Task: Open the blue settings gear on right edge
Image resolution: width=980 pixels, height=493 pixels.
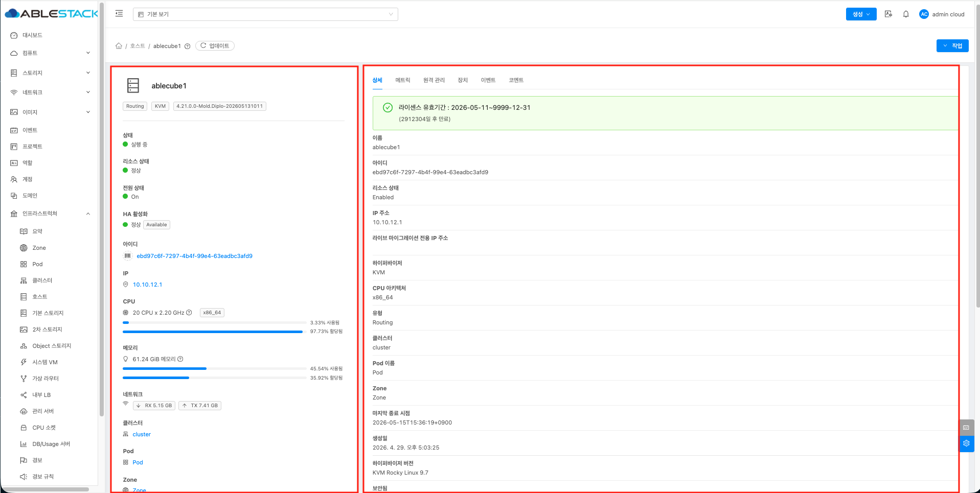Action: [966, 443]
